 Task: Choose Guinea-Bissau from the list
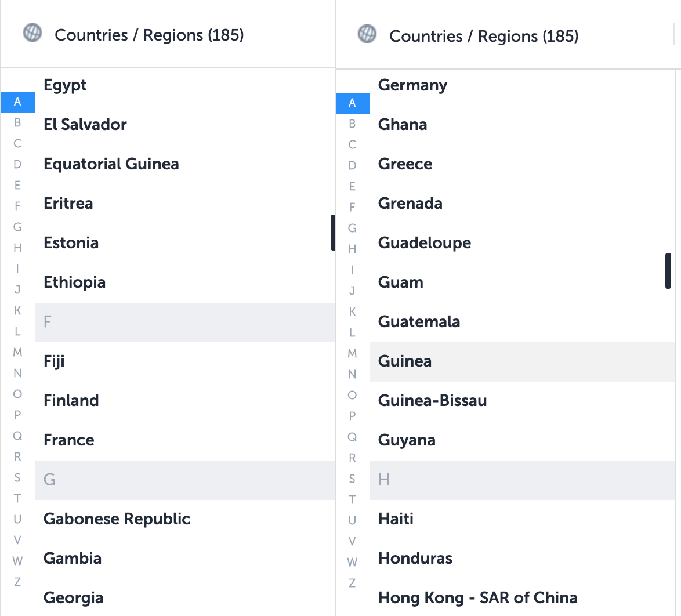click(x=433, y=400)
